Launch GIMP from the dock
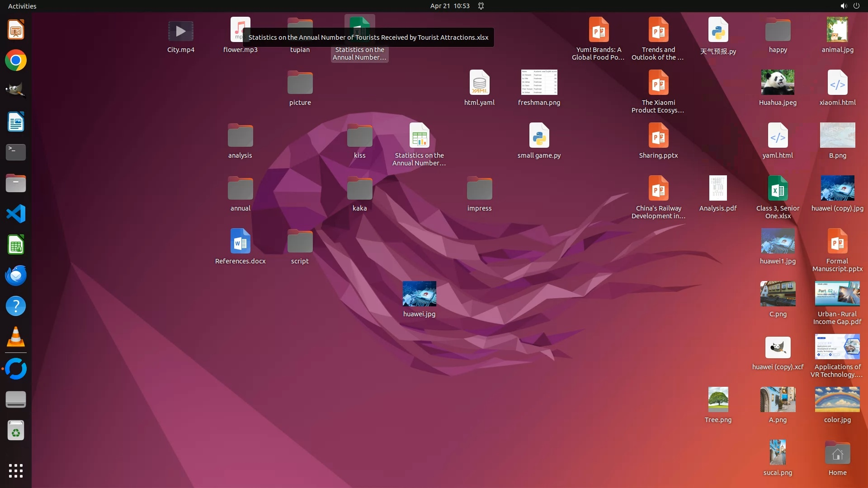 click(x=16, y=90)
